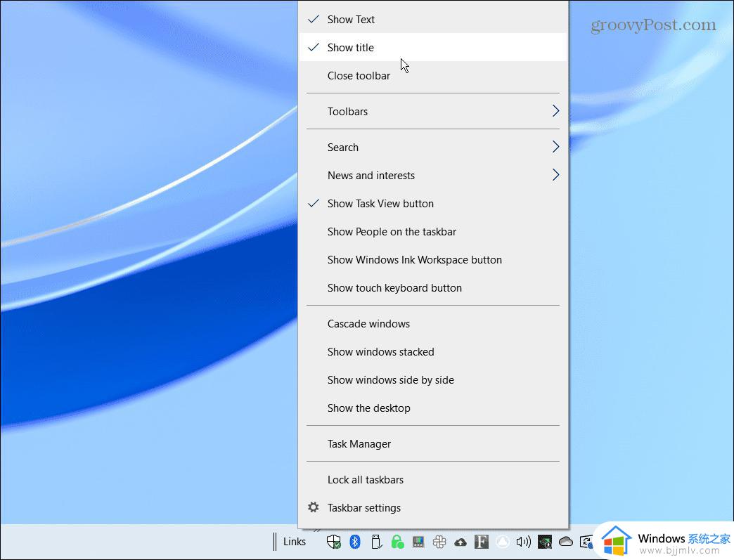This screenshot has height=560, width=734.
Task: Toggle Lock all taskbars
Action: pos(433,479)
